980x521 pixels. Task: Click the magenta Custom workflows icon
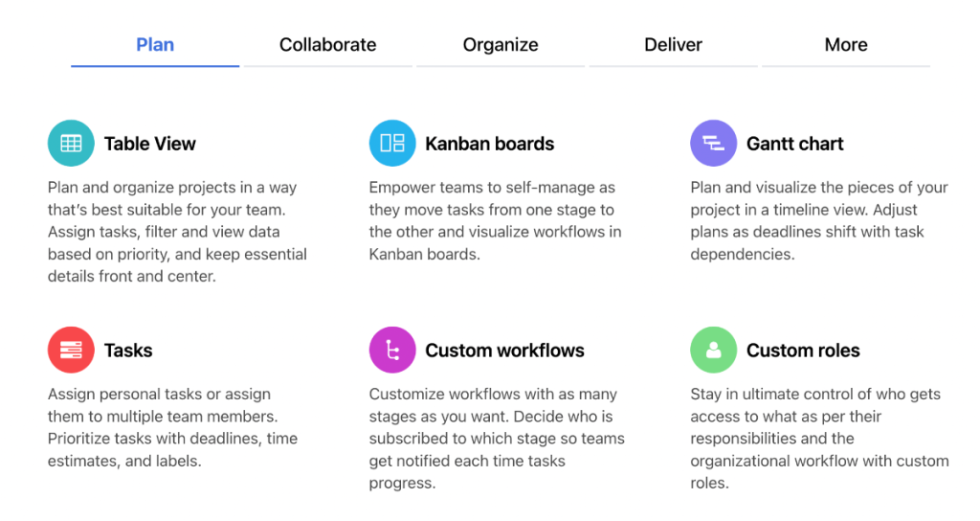pos(392,351)
